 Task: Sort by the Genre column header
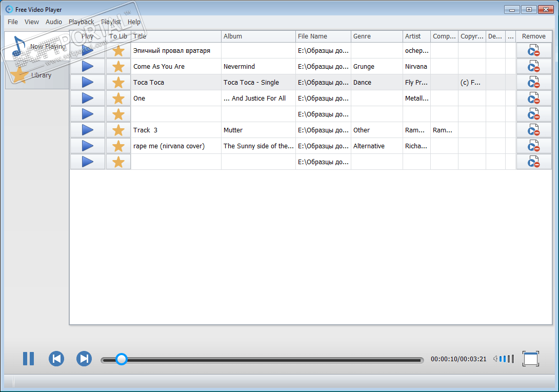(377, 36)
